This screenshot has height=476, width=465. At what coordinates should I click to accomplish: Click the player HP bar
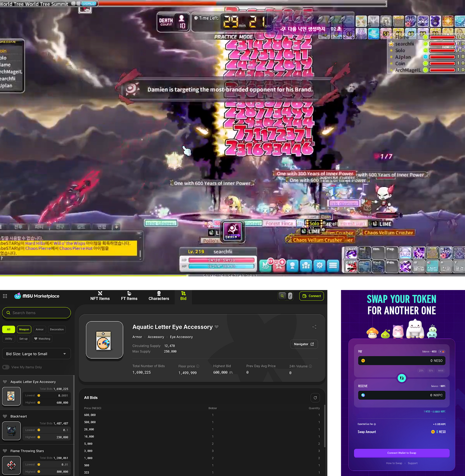click(x=221, y=260)
